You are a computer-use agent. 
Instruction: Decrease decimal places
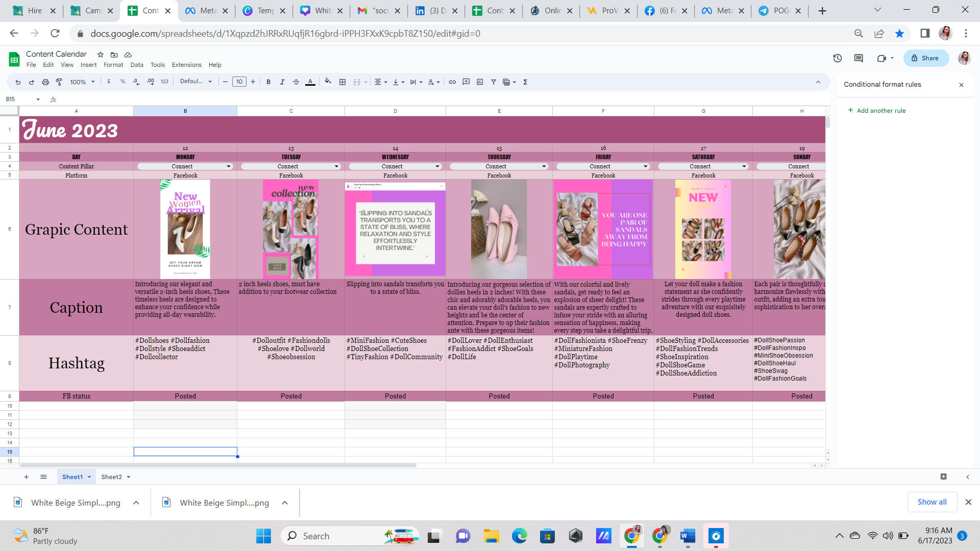coord(136,82)
